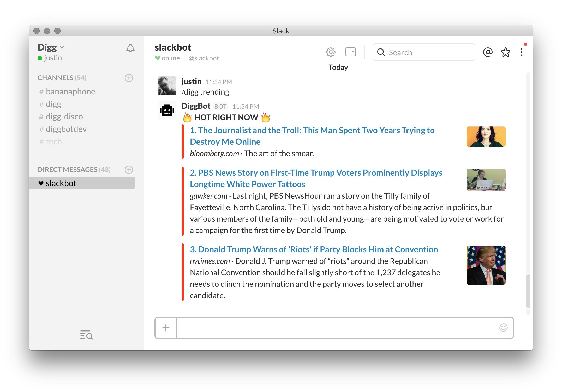Open the emoji picker smiley
Viewport: 562px width, 392px height.
coord(503,328)
